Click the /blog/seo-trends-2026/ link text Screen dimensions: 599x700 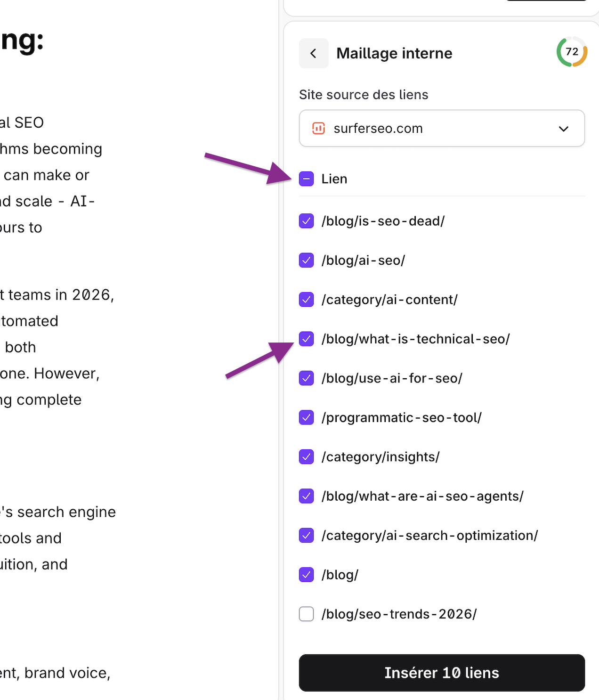pos(399,614)
